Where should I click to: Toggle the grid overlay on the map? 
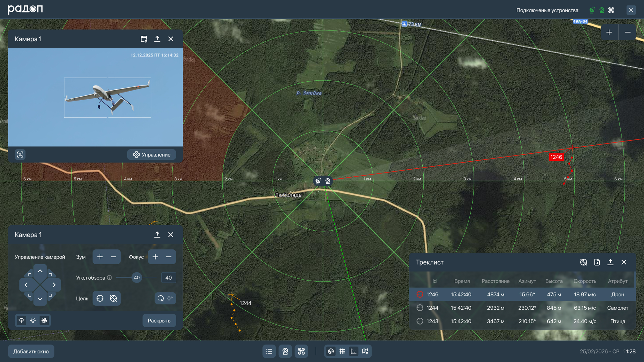(342, 351)
